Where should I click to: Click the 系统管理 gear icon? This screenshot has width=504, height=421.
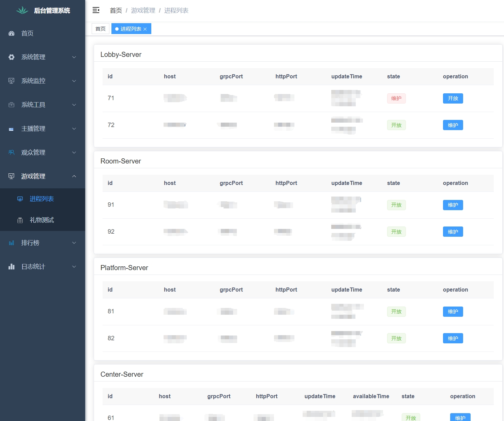12,57
